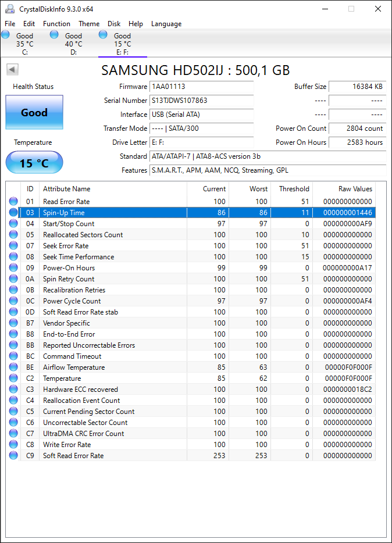Click the status orb for Power-On Hours row
392x543 pixels.
click(x=13, y=267)
